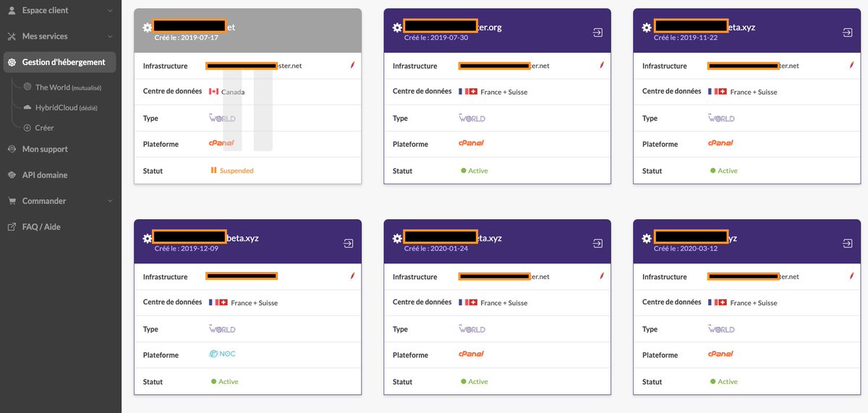Click login arrow icon on 2019-12-09 card

349,244
